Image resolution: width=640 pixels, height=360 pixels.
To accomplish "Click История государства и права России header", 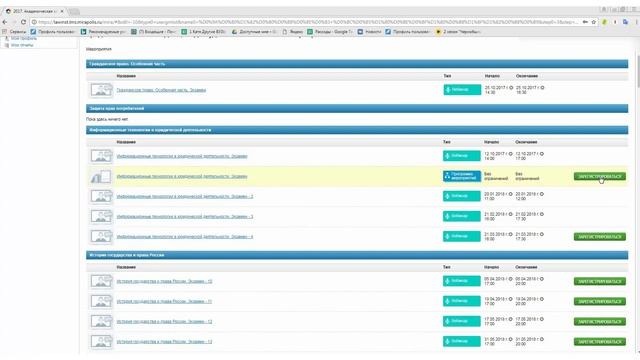I will 357,255.
